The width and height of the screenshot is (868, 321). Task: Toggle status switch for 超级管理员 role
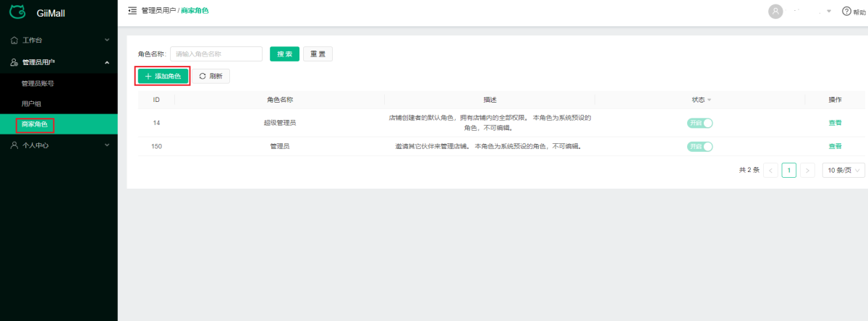(699, 123)
